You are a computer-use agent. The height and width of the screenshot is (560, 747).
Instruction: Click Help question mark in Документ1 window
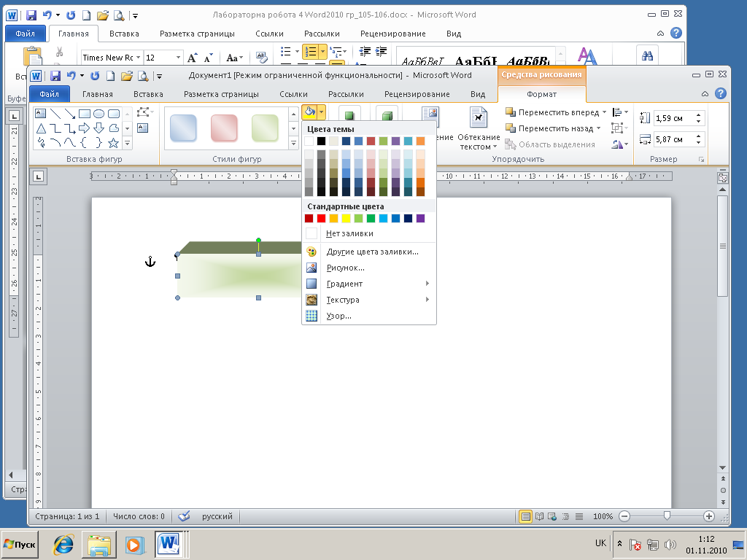coord(721,93)
